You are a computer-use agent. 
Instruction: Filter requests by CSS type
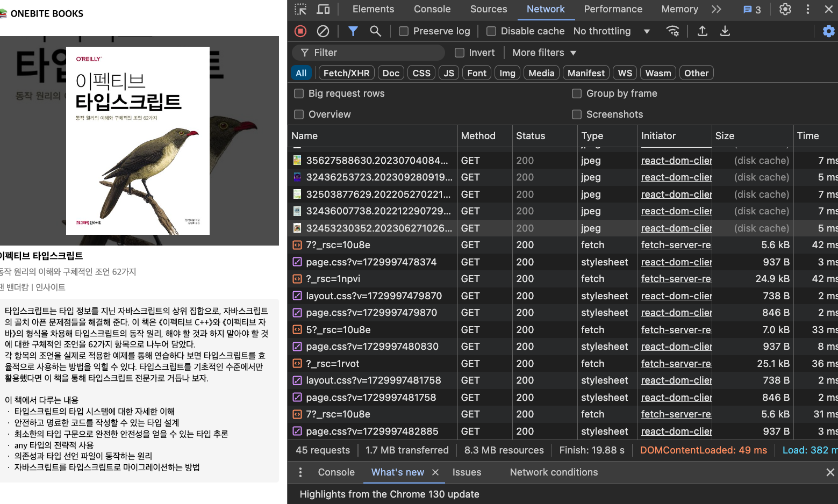(421, 73)
